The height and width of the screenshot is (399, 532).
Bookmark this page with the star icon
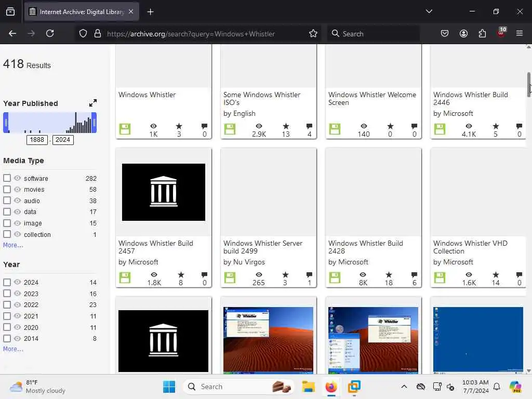tap(313, 33)
